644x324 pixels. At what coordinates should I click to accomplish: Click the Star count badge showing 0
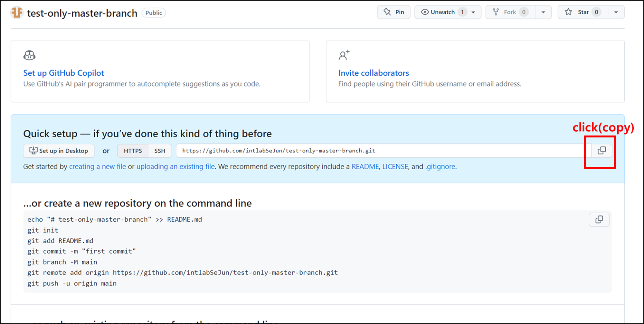tap(596, 12)
